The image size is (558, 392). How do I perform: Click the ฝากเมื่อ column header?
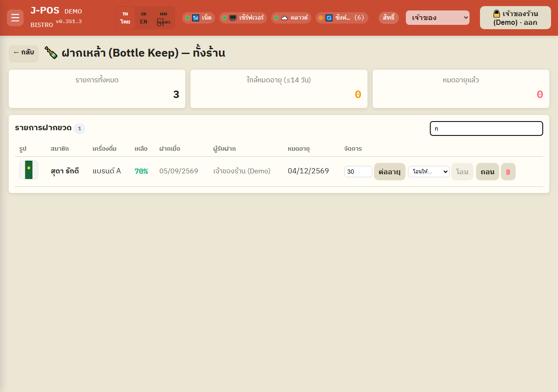[x=170, y=149]
